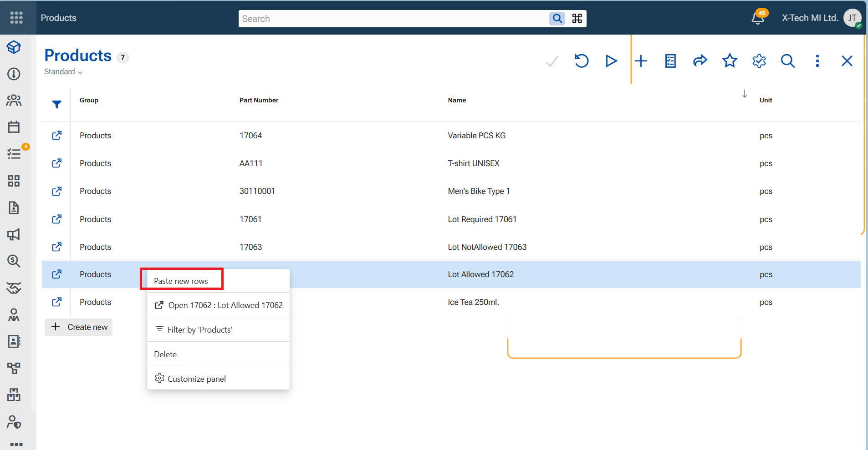Viewport: 868px width, 450px height.
Task: Choose Filter by 'Products' option
Action: tap(200, 330)
